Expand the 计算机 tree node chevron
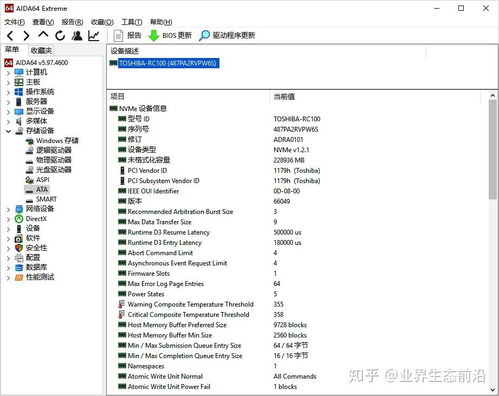Screen dimensions: 499x396 coord(8,73)
